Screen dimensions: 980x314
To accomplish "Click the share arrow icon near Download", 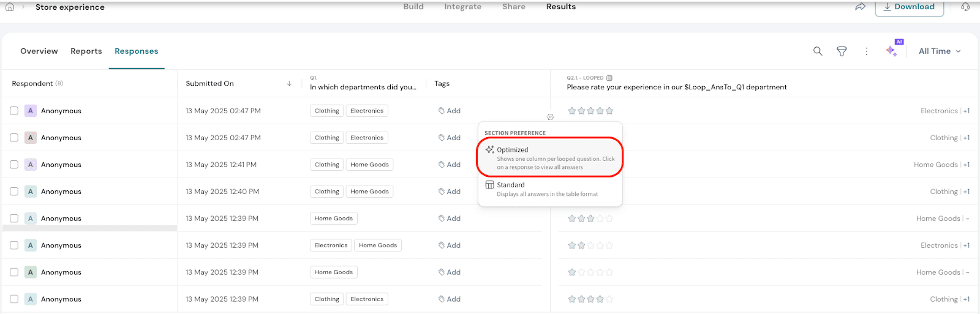I will pos(861,7).
